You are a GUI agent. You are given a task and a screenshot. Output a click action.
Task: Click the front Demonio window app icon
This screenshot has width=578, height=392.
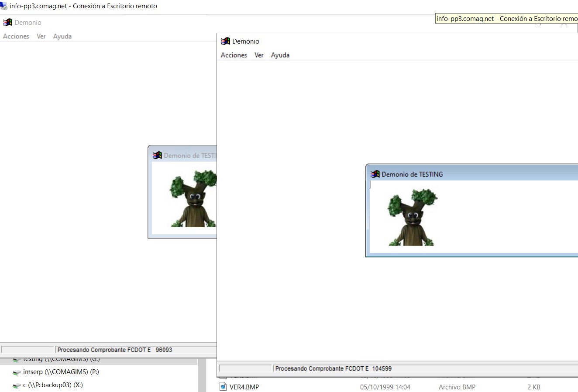[226, 41]
